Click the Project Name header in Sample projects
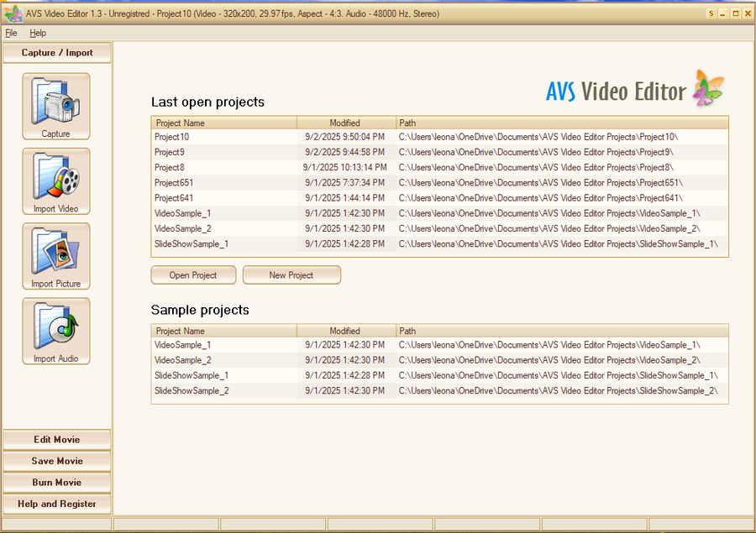 click(224, 331)
